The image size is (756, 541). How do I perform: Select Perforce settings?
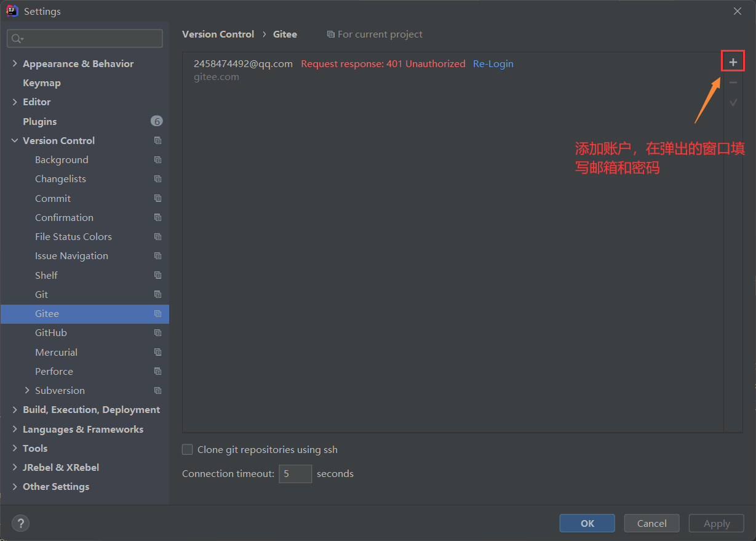coord(54,371)
